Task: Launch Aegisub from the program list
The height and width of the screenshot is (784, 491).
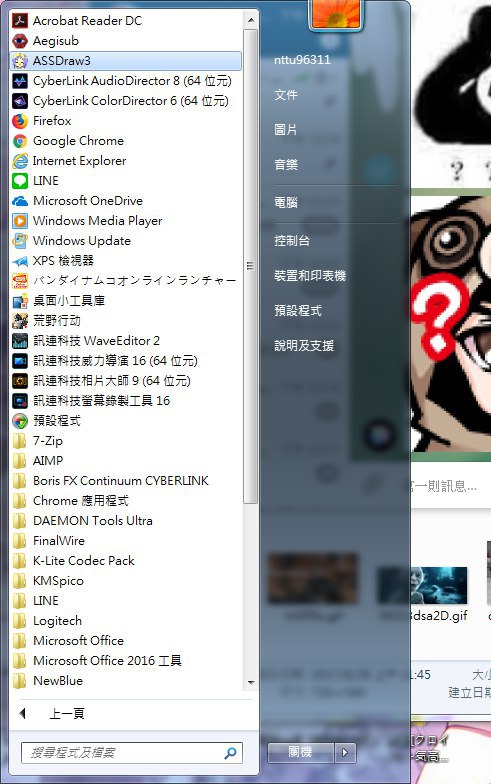Action: 20,40
